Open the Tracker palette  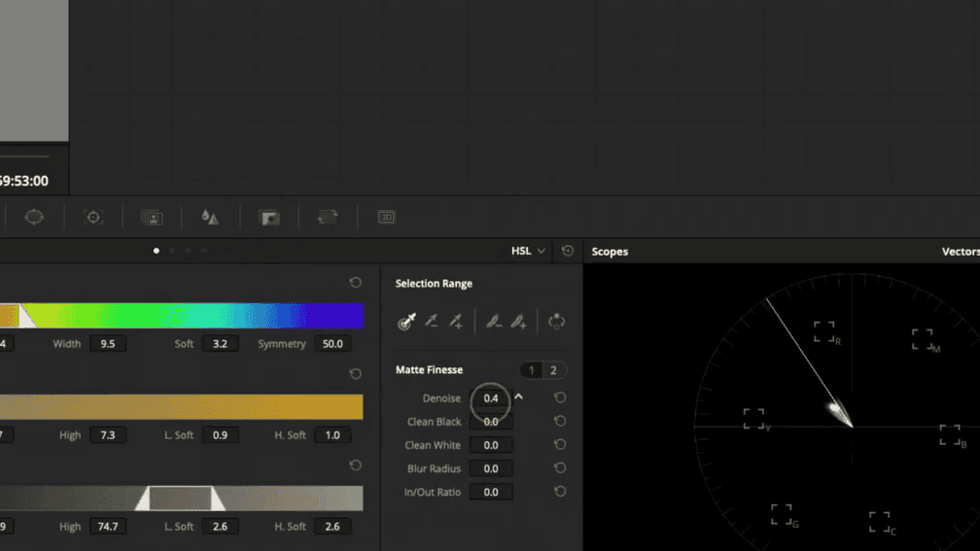[x=93, y=218]
